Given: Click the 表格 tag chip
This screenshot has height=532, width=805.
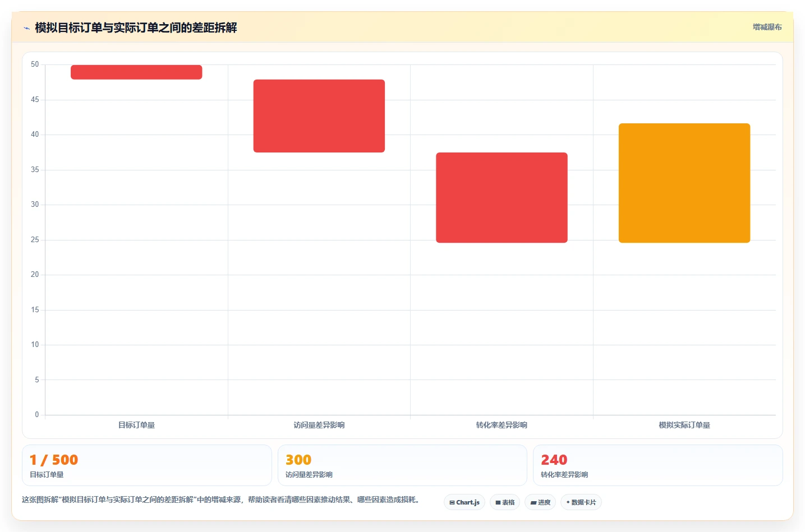Looking at the screenshot, I should (505, 502).
